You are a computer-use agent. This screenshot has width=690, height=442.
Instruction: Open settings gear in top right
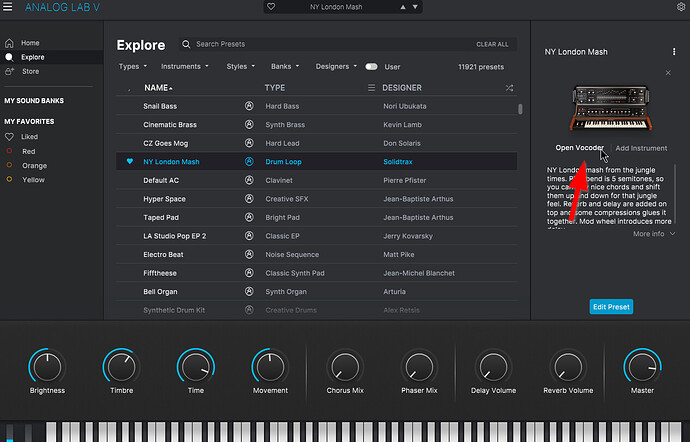(681, 7)
